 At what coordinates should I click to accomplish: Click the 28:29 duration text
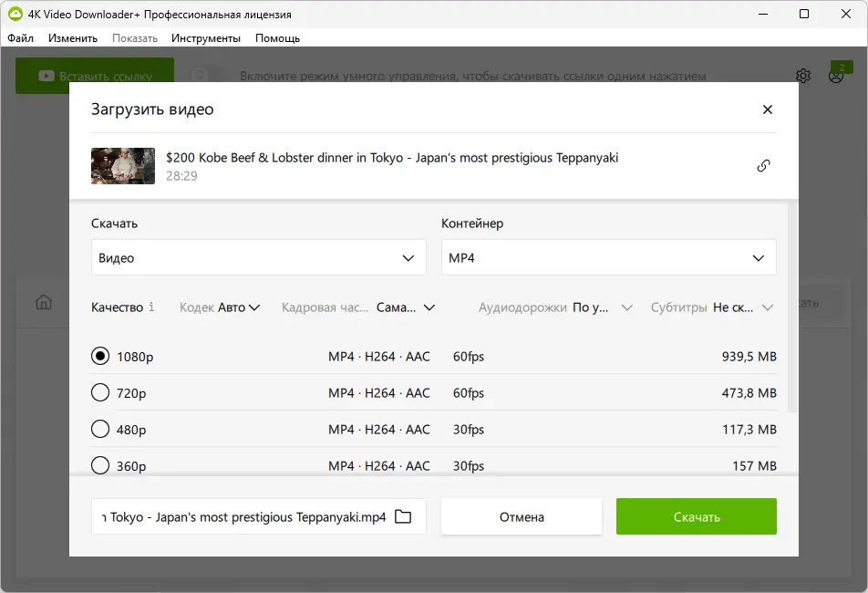pos(181,176)
